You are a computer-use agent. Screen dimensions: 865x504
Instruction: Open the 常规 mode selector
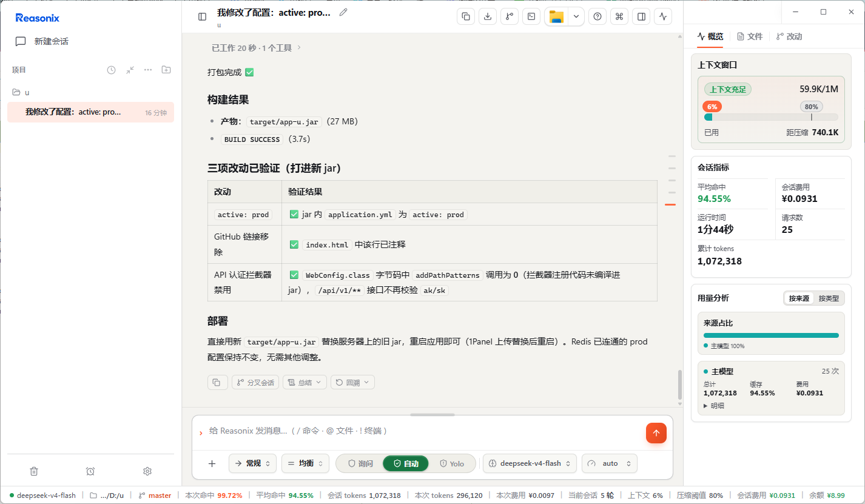[x=252, y=463]
